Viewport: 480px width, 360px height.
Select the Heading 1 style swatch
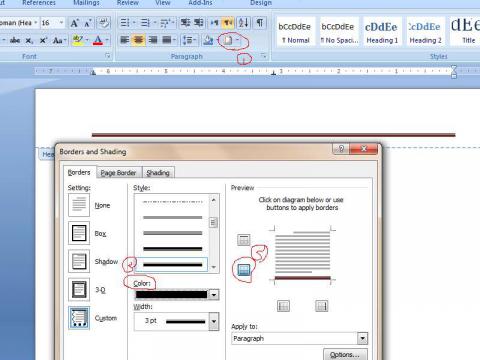click(x=382, y=32)
